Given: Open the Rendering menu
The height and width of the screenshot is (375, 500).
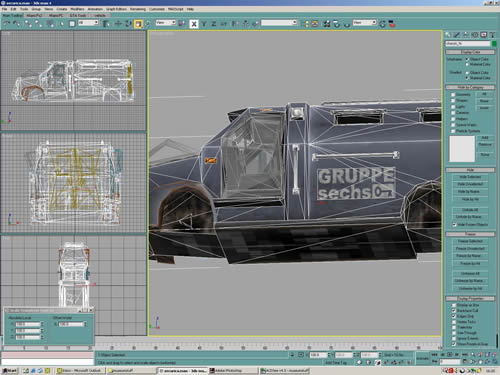Looking at the screenshot, I should click(x=138, y=9).
